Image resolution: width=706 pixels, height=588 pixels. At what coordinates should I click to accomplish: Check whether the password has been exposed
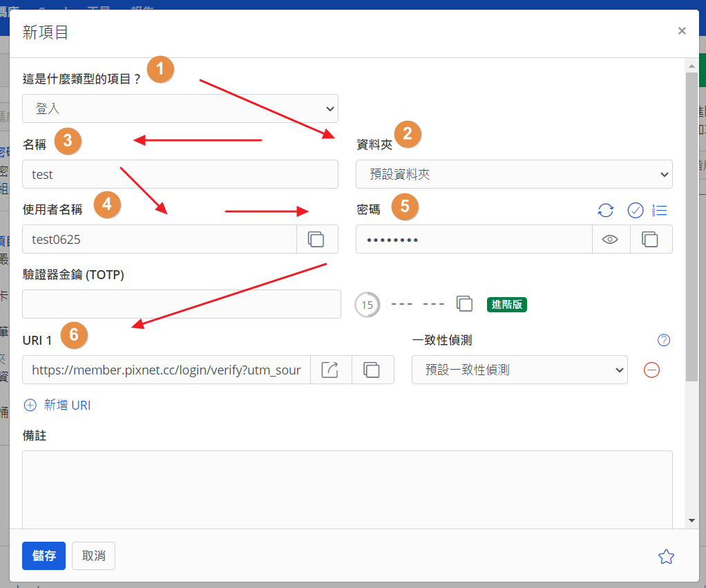click(635, 210)
